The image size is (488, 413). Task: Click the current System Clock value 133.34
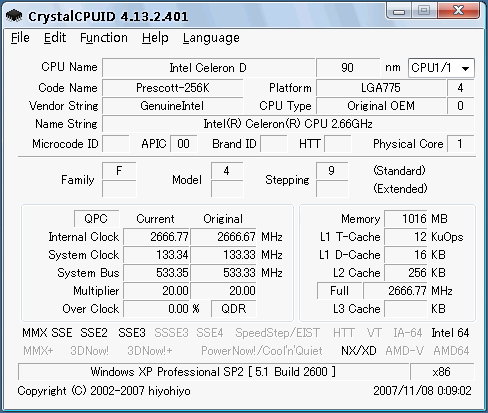tap(156, 255)
